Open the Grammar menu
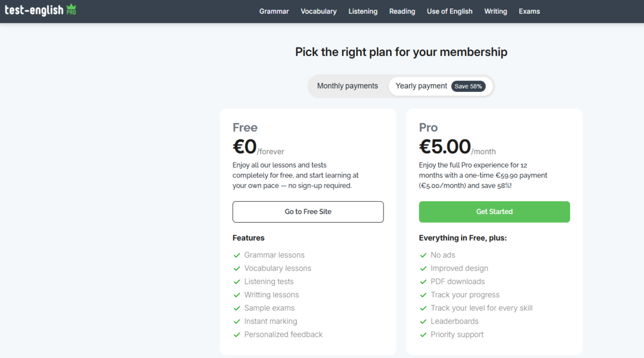Screen dimensions: 644x358 pos(274,11)
